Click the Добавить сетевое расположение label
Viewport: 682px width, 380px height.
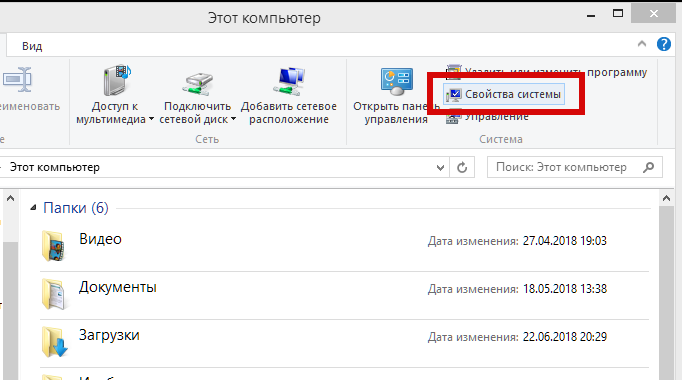pyautogui.click(x=289, y=113)
